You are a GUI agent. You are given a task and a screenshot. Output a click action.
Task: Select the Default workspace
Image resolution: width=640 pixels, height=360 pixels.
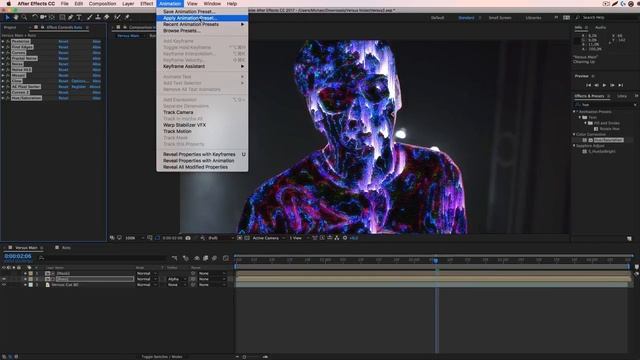tap(438, 18)
